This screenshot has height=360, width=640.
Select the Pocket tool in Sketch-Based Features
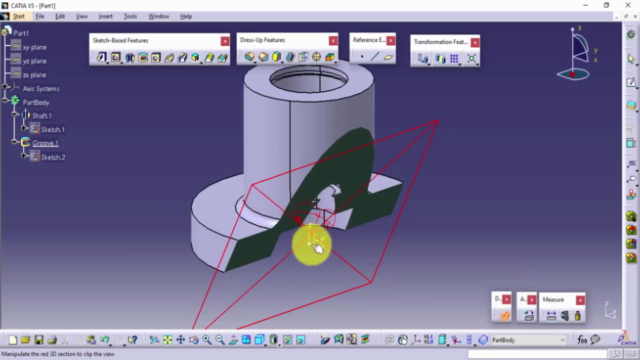click(116, 57)
